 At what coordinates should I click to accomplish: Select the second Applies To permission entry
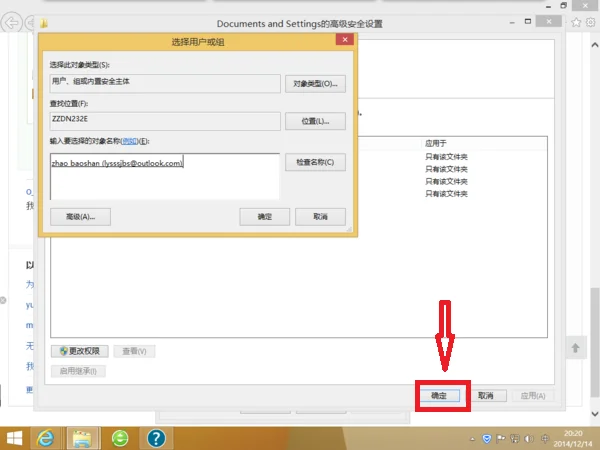446,169
